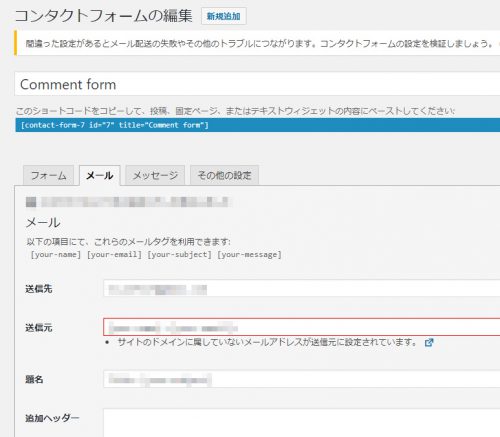Click the 新規追加 button

[x=224, y=16]
